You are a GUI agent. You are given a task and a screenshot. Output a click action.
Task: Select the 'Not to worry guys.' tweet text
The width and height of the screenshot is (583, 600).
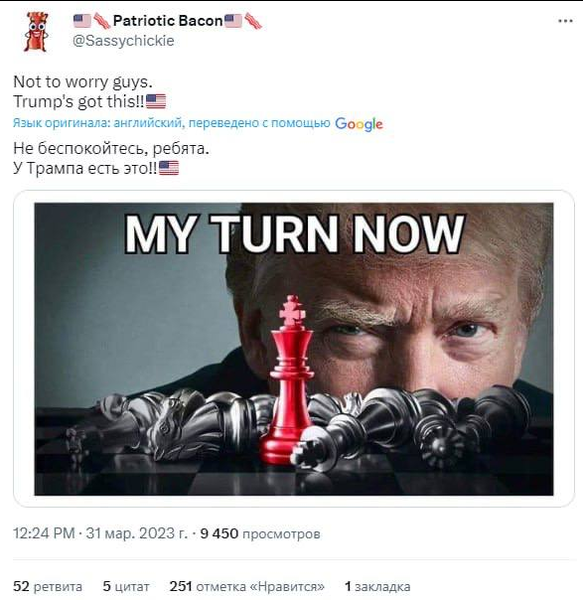pos(83,82)
